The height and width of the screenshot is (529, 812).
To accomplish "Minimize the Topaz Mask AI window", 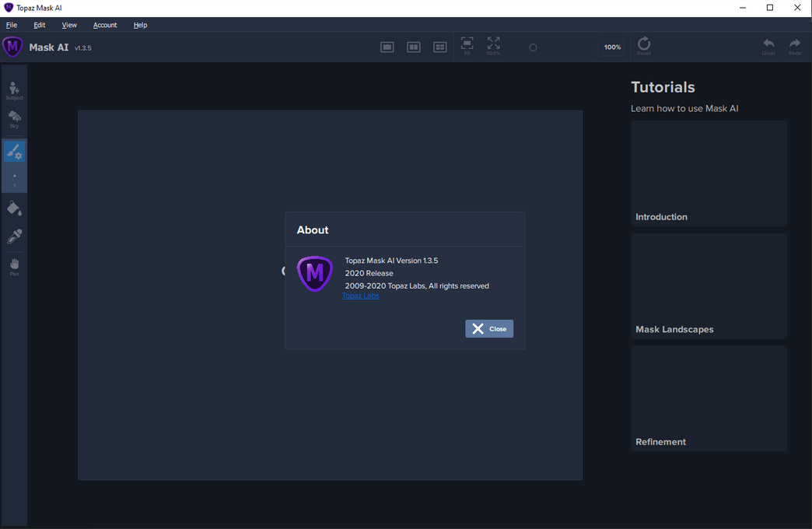I will click(743, 8).
